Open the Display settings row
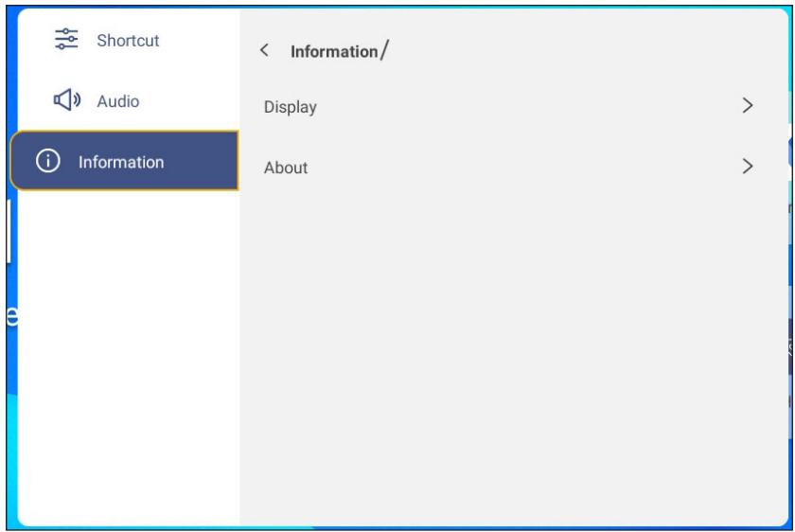 tap(508, 106)
